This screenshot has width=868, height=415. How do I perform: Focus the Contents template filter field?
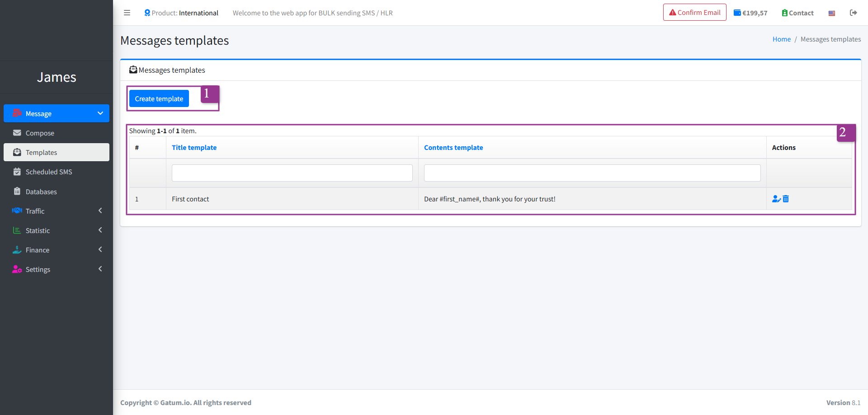[x=592, y=173]
